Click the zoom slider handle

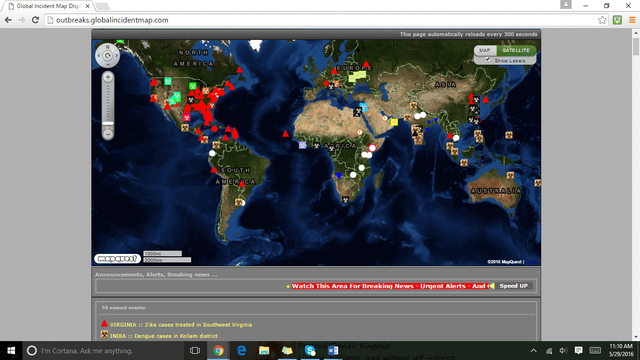tap(108, 123)
